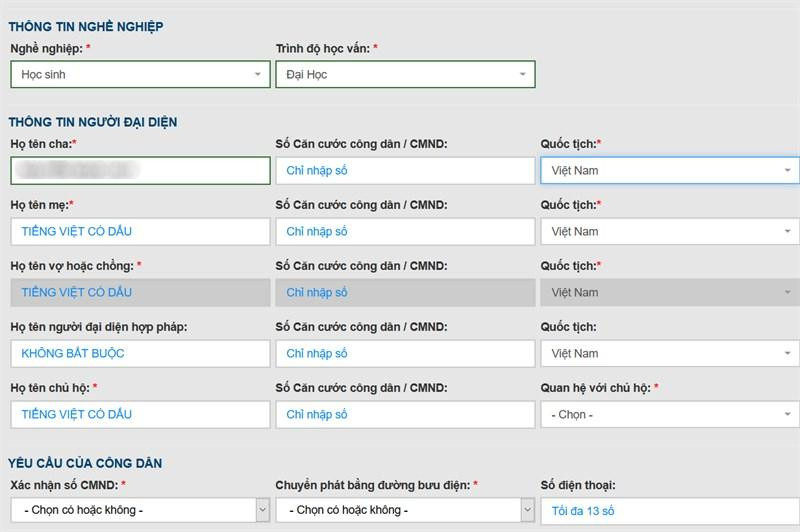Open the Nghề nghiệp dropdown showing Học sinh
Viewport: 800px width, 532px height.
pos(140,74)
